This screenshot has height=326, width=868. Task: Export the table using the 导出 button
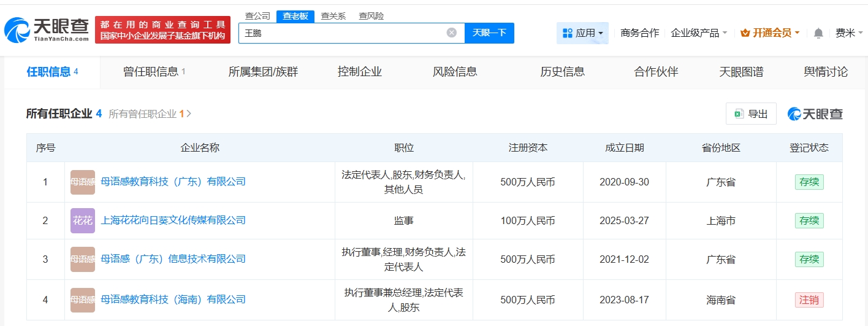tap(751, 114)
